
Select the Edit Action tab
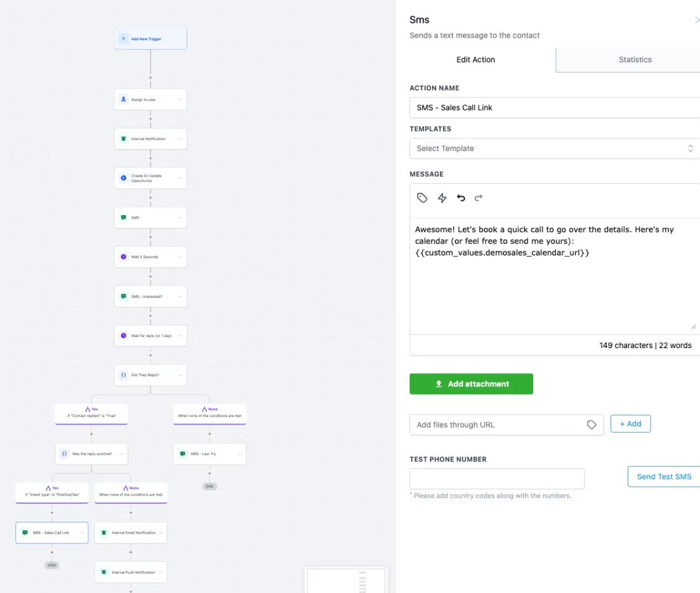click(475, 59)
